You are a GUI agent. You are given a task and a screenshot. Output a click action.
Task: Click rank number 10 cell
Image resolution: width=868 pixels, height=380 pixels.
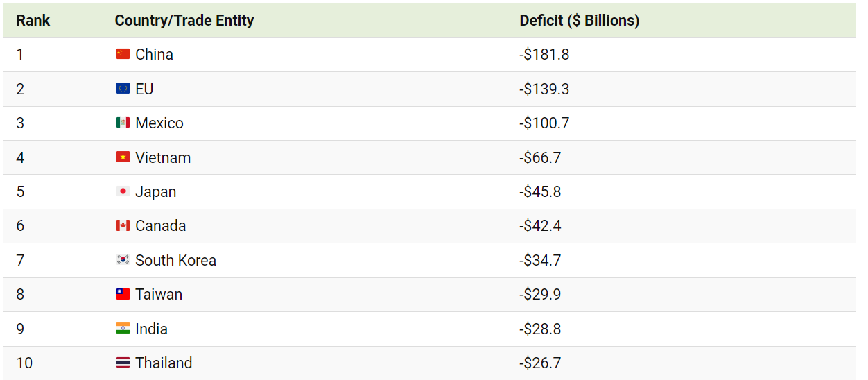click(x=24, y=363)
